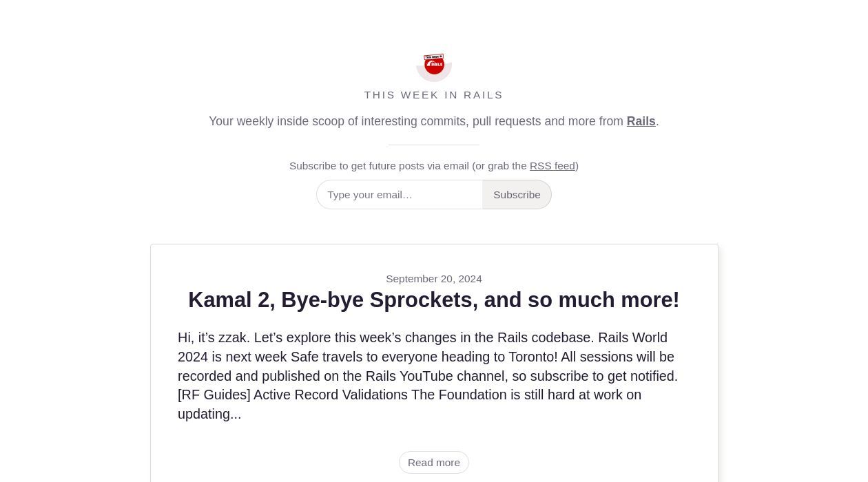
Task: Click 'pull requests' in the tagline
Action: click(506, 121)
